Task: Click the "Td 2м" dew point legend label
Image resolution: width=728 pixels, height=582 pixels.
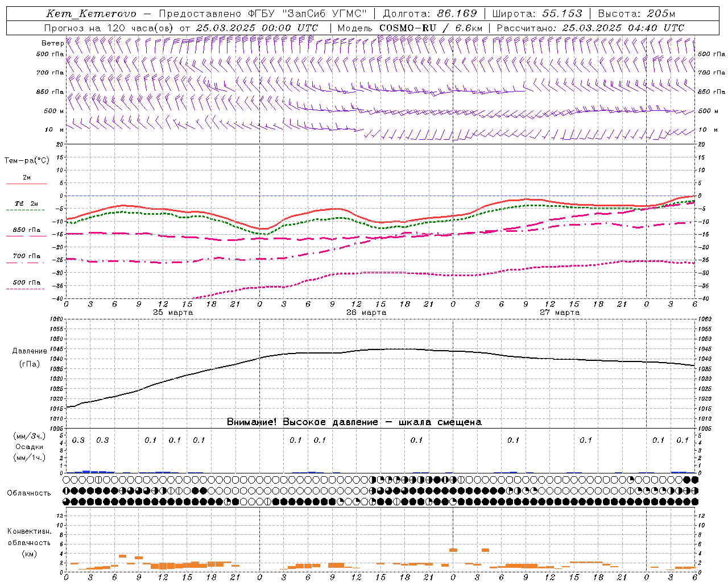Action: point(27,203)
